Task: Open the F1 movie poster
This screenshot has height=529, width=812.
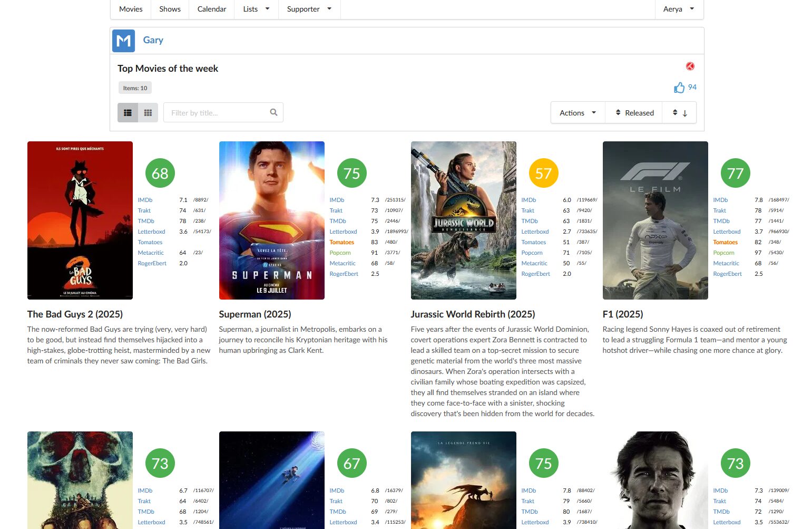Action: click(656, 220)
